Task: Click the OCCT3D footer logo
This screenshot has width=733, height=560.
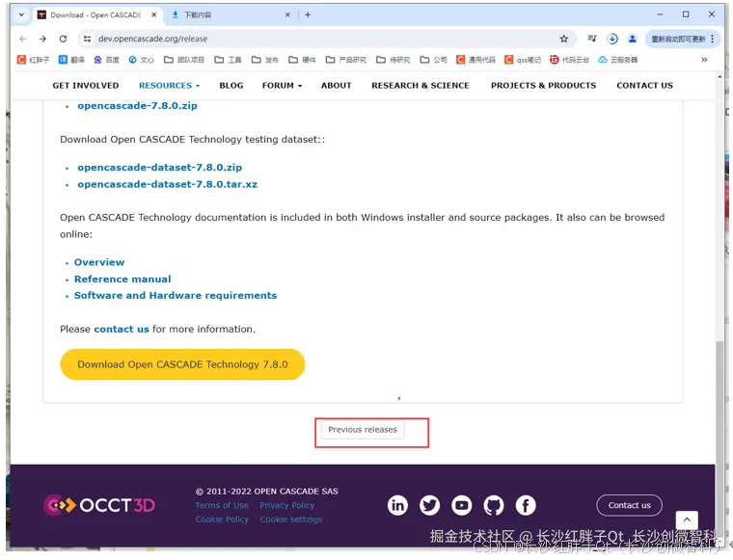Action: click(99, 505)
